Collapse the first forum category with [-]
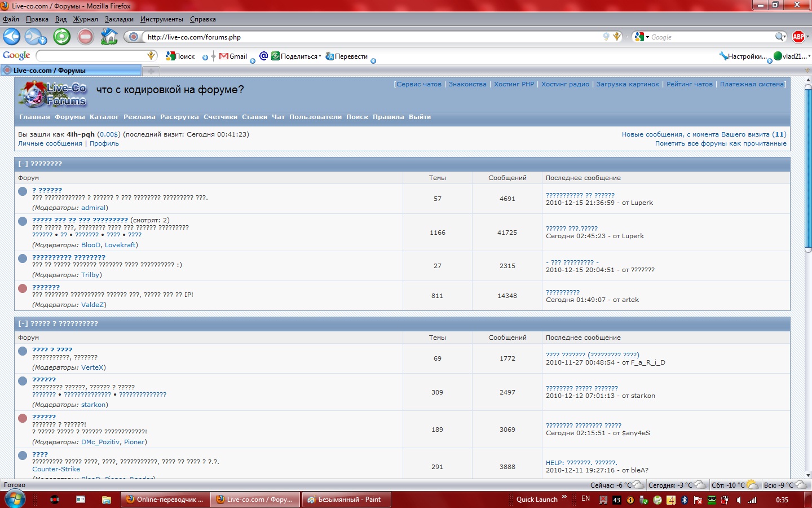 click(x=23, y=164)
